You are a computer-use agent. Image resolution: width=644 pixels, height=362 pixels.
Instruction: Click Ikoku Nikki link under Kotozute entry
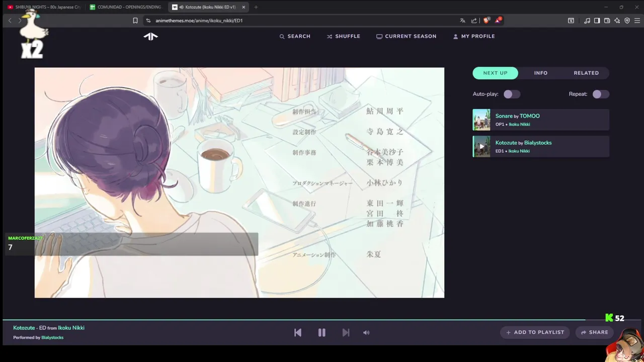coord(519,151)
